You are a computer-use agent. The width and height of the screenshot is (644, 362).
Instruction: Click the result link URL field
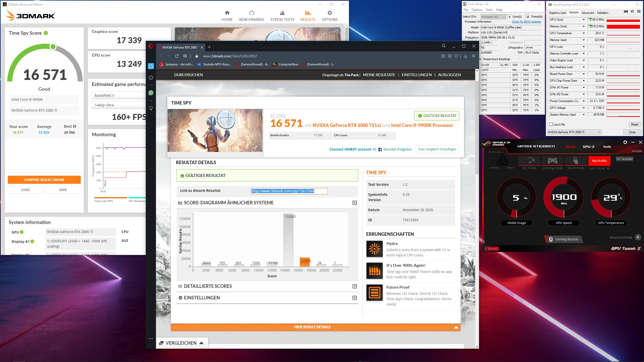289,191
